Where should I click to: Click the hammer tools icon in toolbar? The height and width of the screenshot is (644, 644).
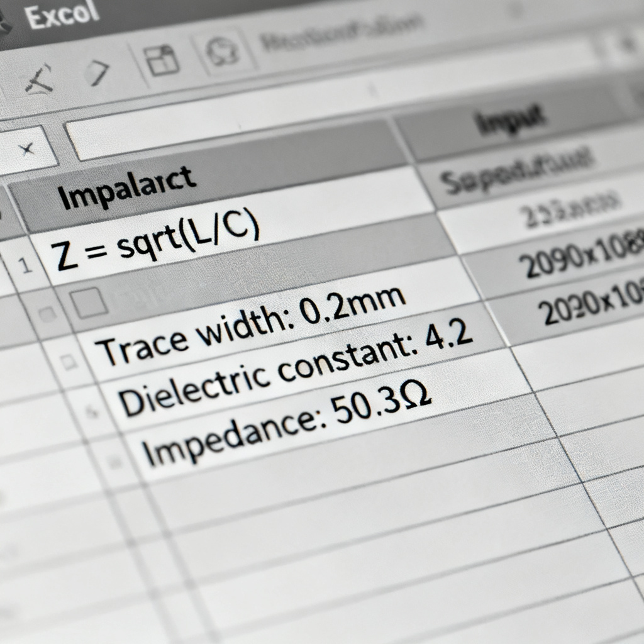pos(40,79)
